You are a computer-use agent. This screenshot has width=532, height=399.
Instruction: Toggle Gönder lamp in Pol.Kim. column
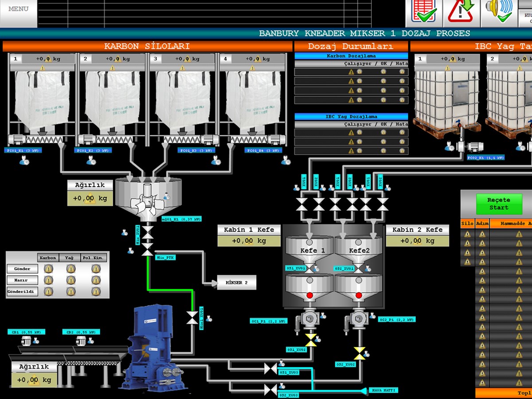pyautogui.click(x=96, y=269)
